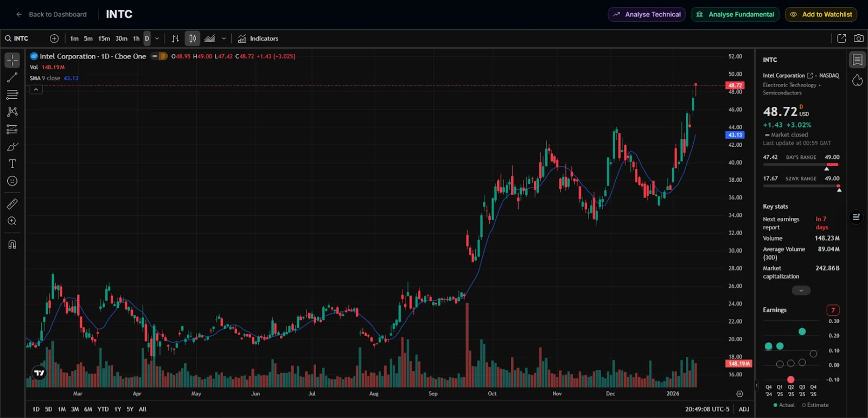Screen dimensions: 868x418
Task: Click the 20:49:08 UTC-5 timezone clock
Action: (x=707, y=409)
